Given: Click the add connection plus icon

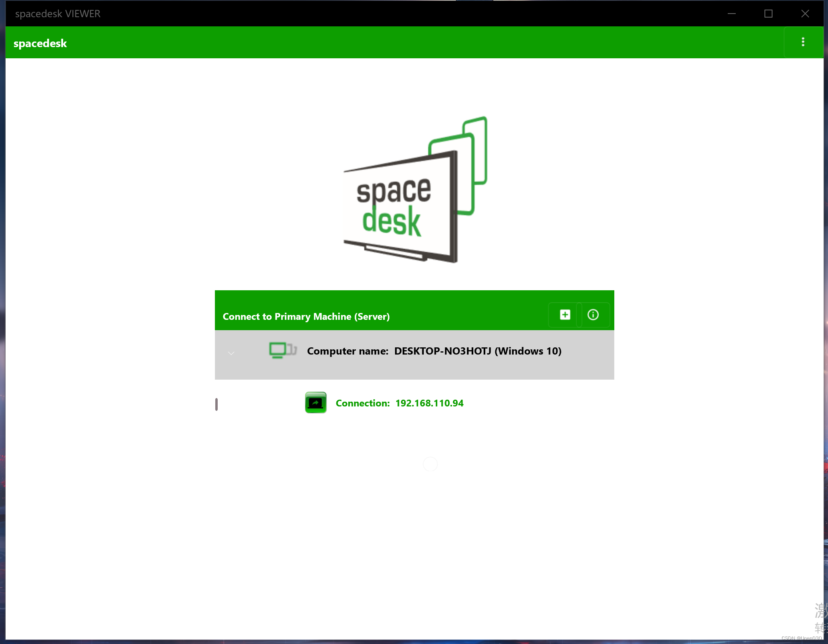Looking at the screenshot, I should (x=564, y=314).
